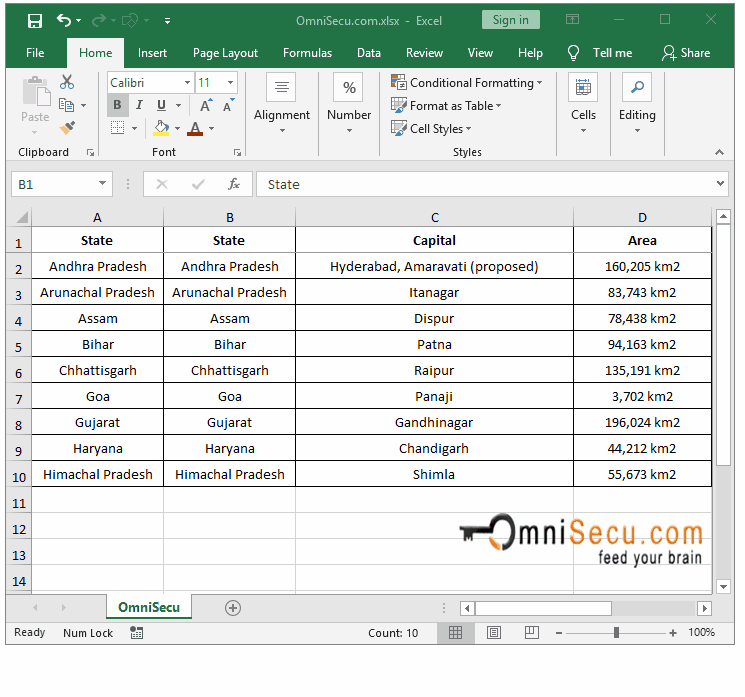The height and width of the screenshot is (697, 745).
Task: Click the Cut scissors icon
Action: tap(67, 82)
